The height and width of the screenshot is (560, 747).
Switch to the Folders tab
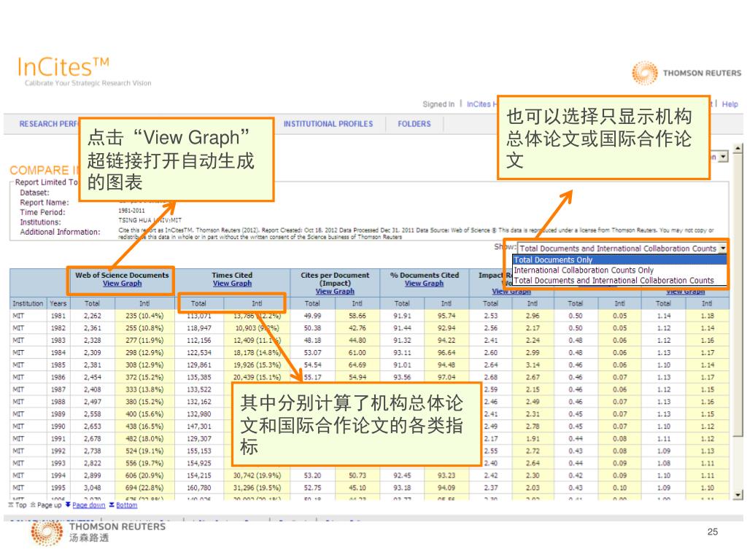click(414, 124)
